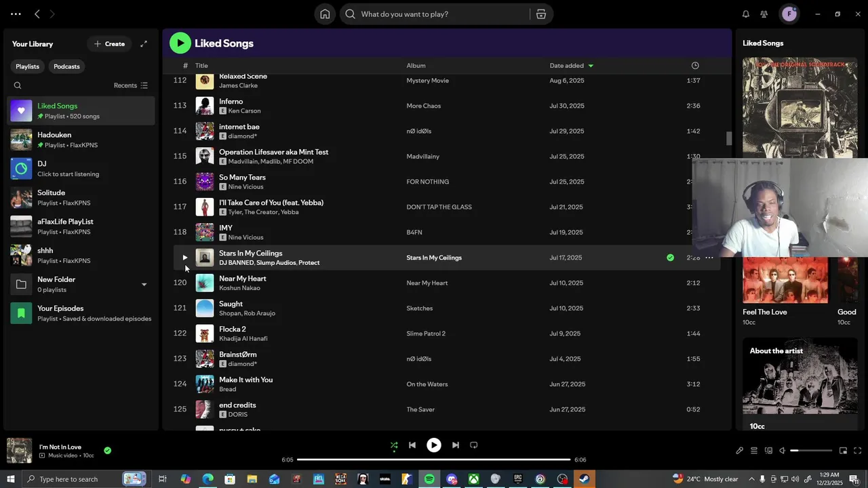Sort by the Title column header
Image resolution: width=868 pixels, height=488 pixels.
(201, 66)
